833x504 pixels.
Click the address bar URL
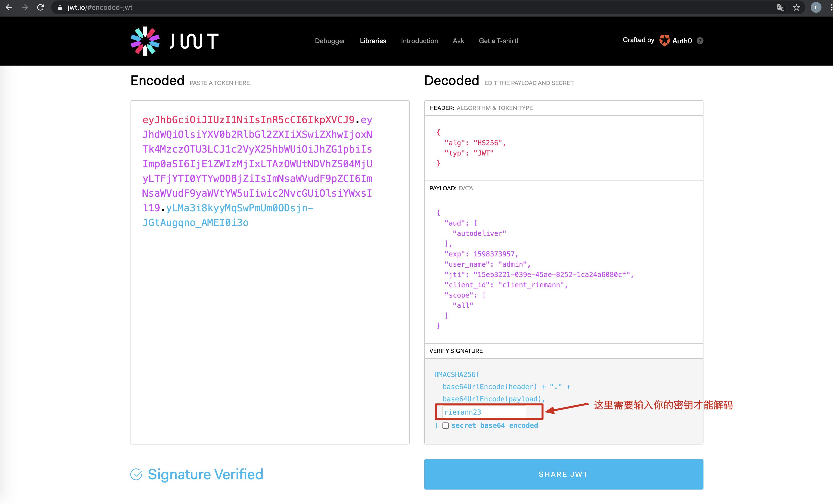[x=100, y=7]
